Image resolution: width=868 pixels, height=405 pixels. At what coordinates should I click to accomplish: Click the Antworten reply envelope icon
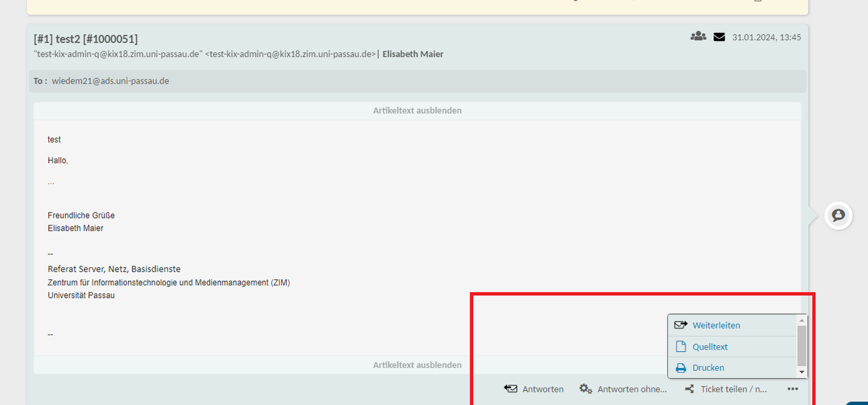[x=511, y=389]
